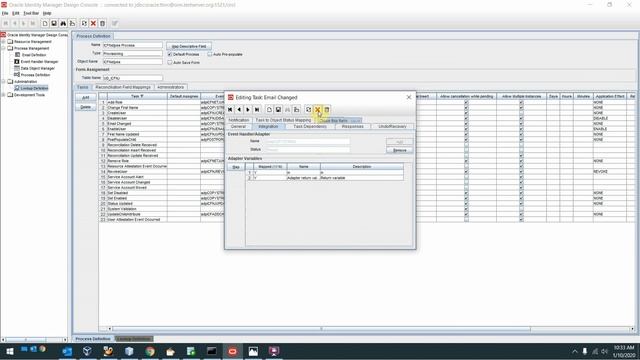Click the Save disk icon in main toolbar
Viewport: 640px width, 360px height.
click(54, 23)
